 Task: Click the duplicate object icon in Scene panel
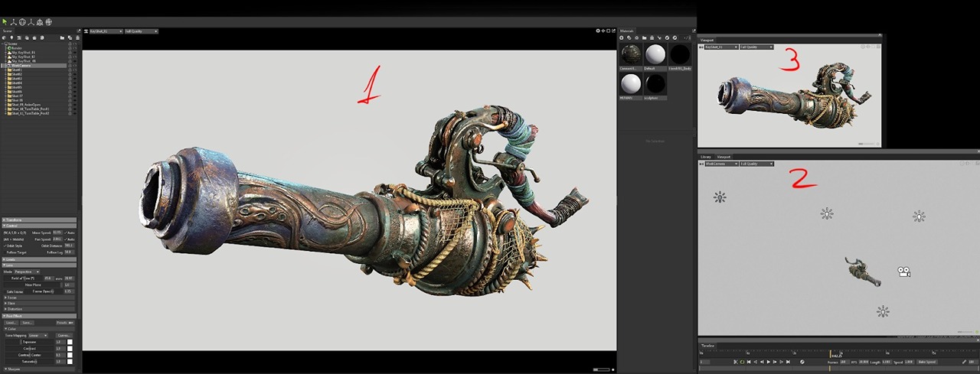70,37
